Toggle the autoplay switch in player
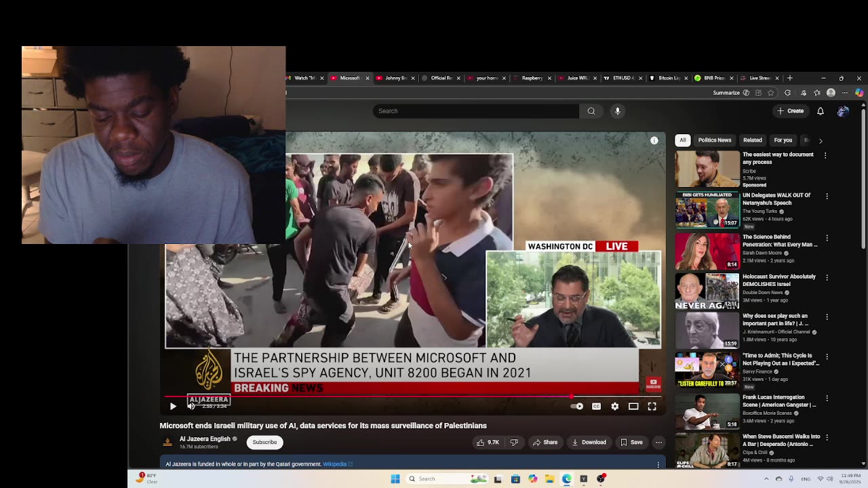Screen dimensions: 868x488 pos(577,406)
